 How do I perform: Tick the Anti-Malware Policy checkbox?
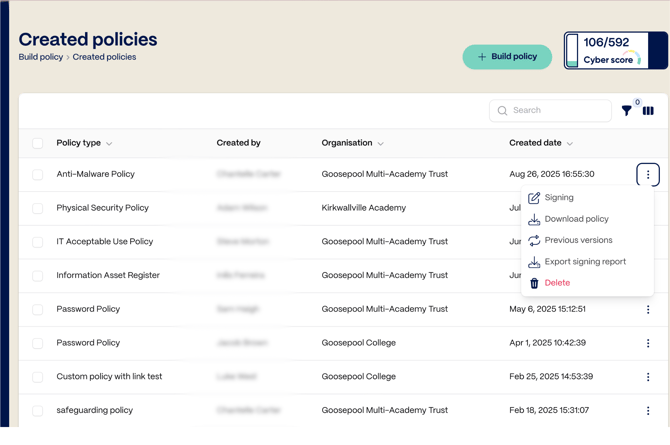tap(38, 175)
